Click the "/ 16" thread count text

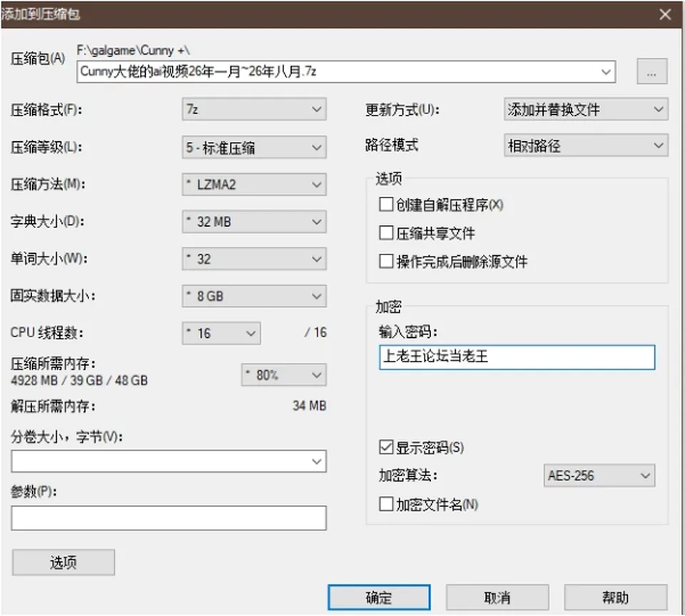click(x=315, y=333)
